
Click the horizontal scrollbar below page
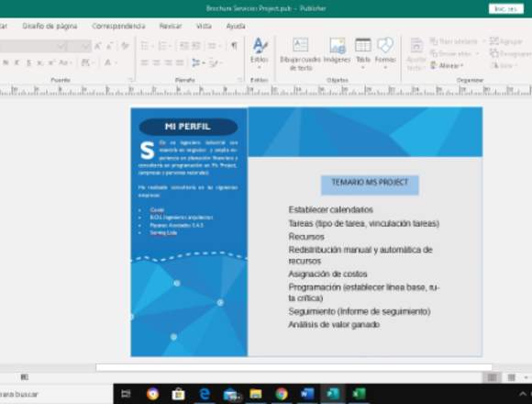[x=294, y=367]
